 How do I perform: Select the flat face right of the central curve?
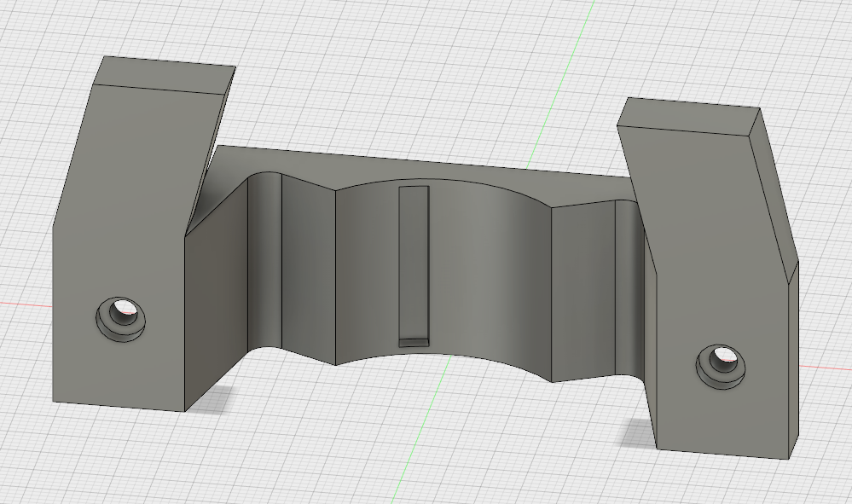point(583,291)
